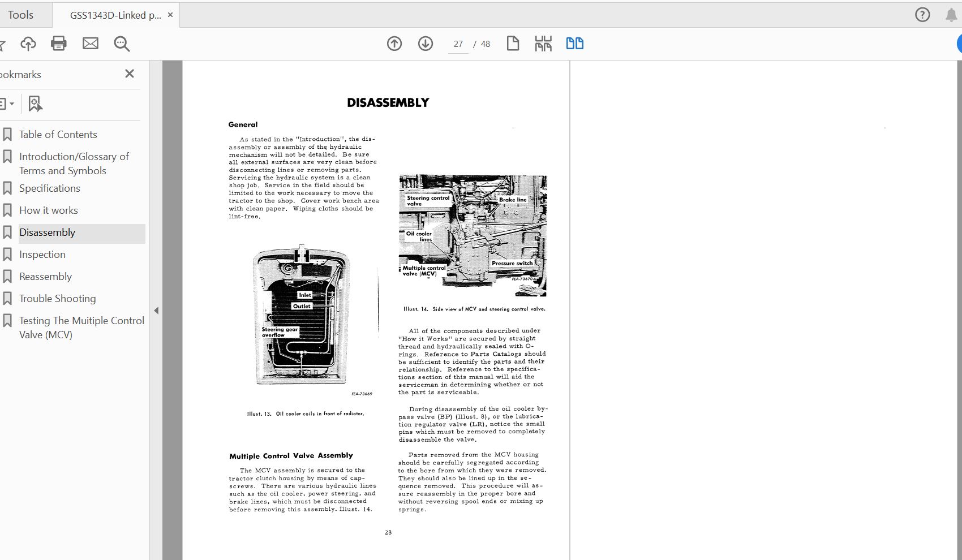
Task: Send file by email envelope icon
Action: point(91,44)
